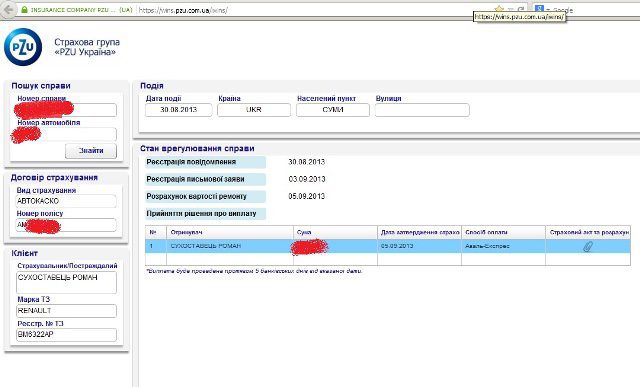Click the Google search engine icon
The image size is (640, 387).
click(539, 8)
